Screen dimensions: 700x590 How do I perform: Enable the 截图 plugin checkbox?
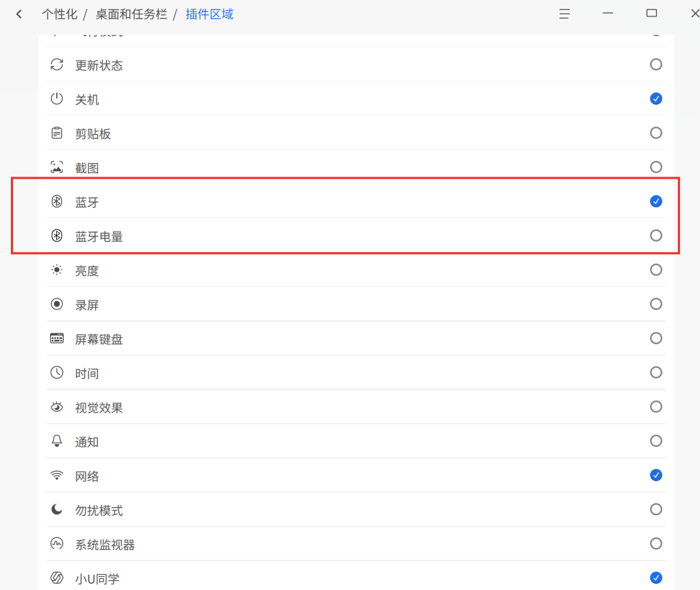point(655,167)
